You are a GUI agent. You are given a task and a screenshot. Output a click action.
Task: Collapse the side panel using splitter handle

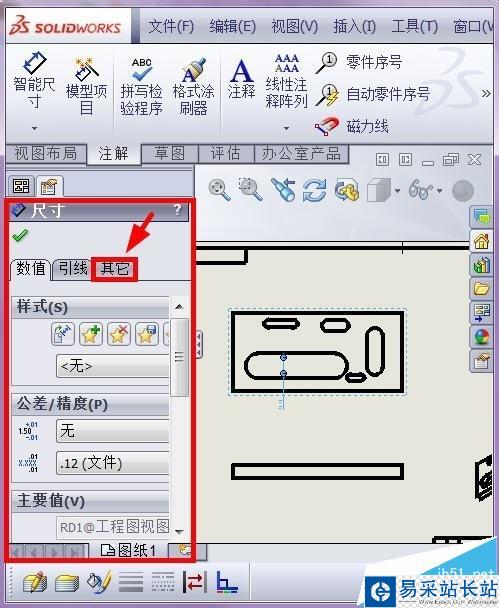[x=199, y=344]
